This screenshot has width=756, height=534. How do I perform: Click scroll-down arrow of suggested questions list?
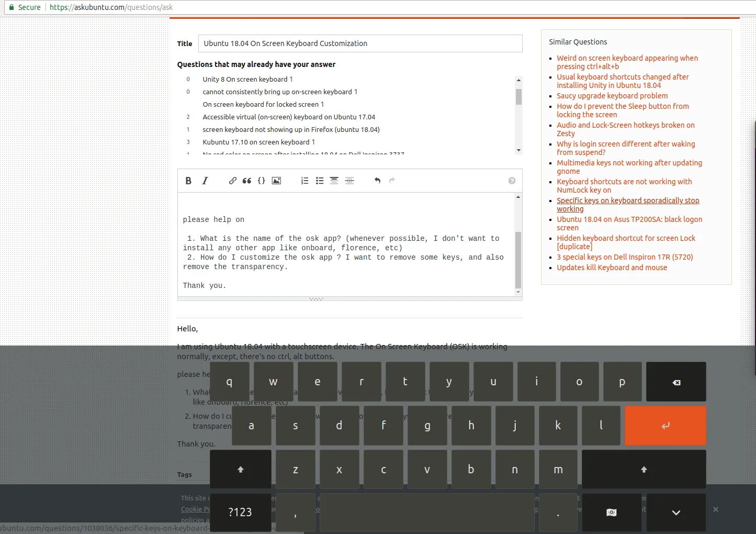[x=518, y=150]
